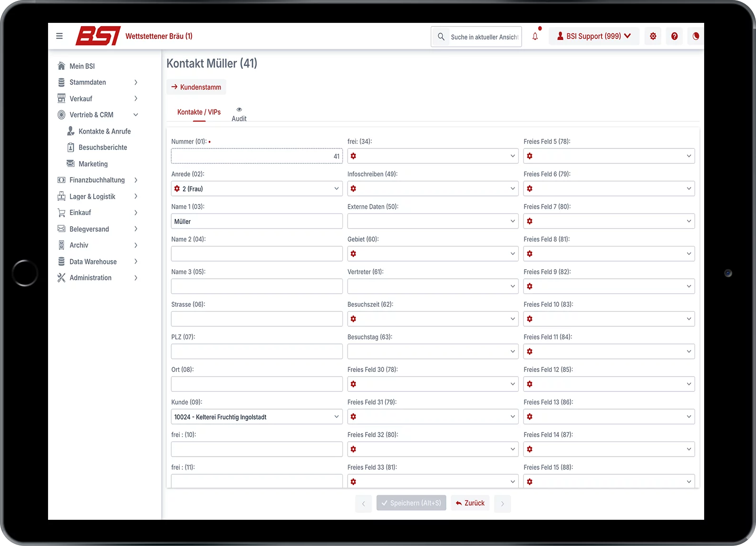Toggle the dark mode theme icon

point(696,36)
